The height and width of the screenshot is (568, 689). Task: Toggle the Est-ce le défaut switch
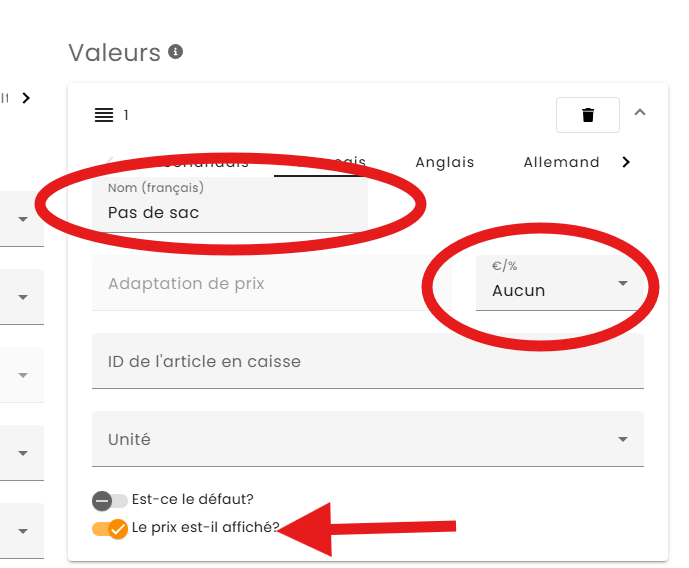110,500
